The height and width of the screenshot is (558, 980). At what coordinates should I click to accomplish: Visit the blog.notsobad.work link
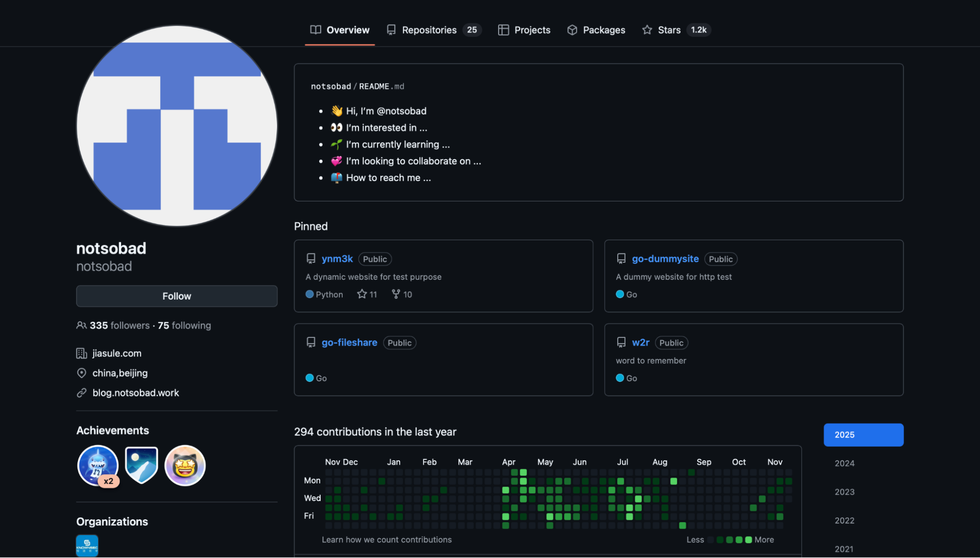tap(136, 393)
